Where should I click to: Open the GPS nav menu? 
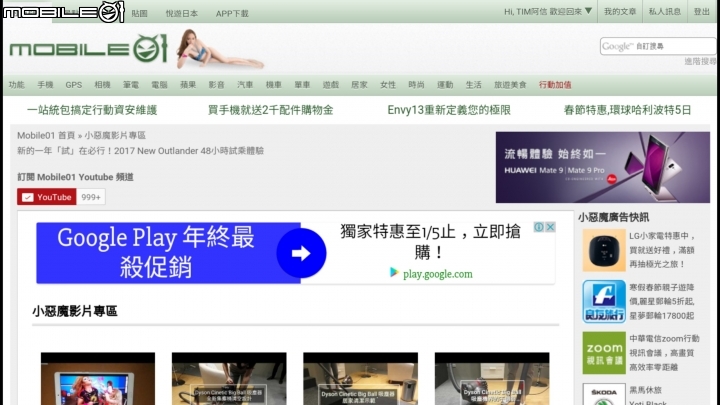(x=73, y=84)
